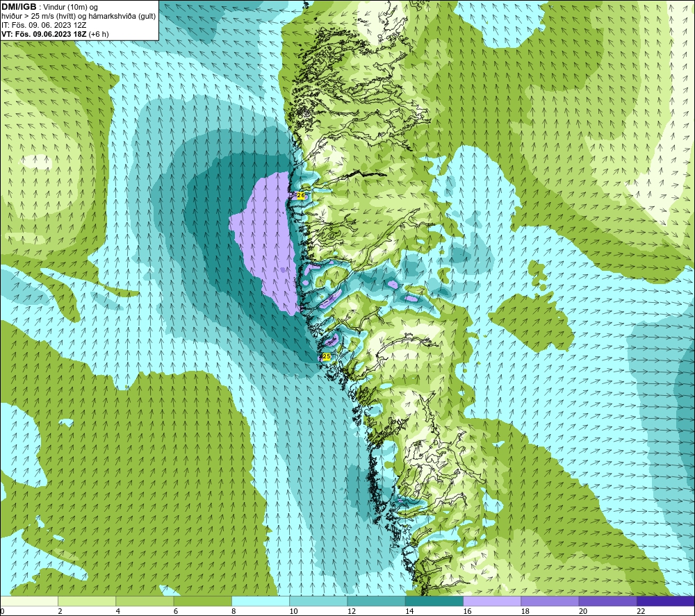This screenshot has width=695, height=616.
Task: Click the colorbar tick label 10
Action: pos(294,611)
